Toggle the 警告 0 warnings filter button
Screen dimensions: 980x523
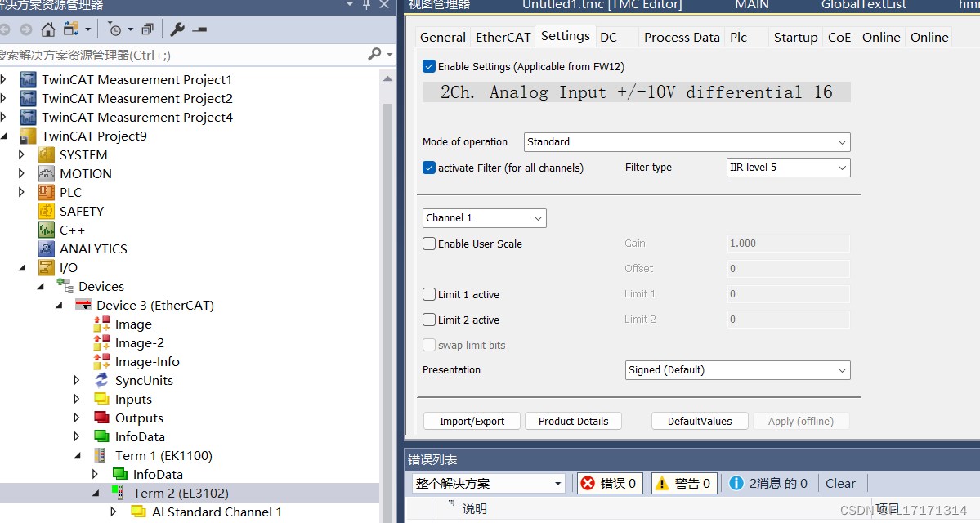tap(684, 483)
